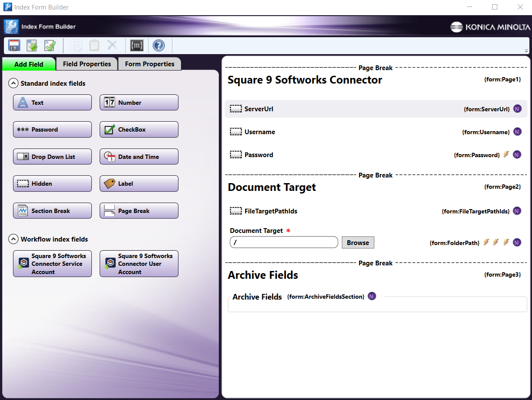Click the Konica Minolta logo
Image resolution: width=532 pixels, height=400 pixels.
click(490, 27)
